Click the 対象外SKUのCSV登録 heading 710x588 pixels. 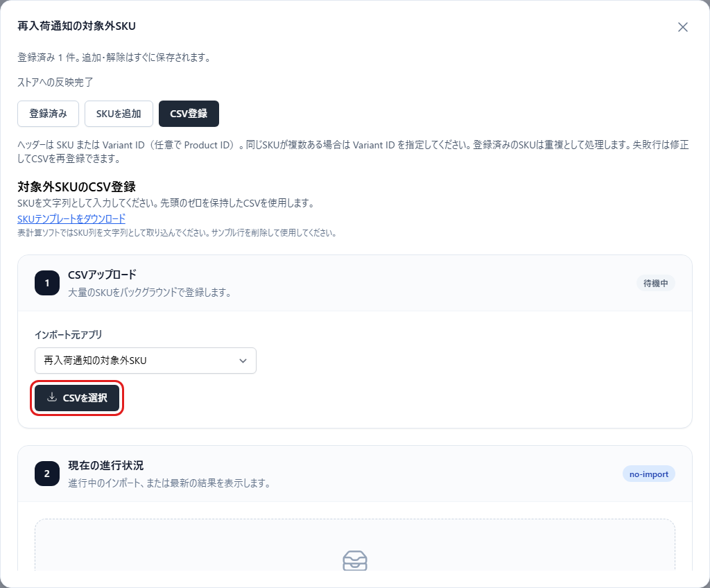pos(76,187)
